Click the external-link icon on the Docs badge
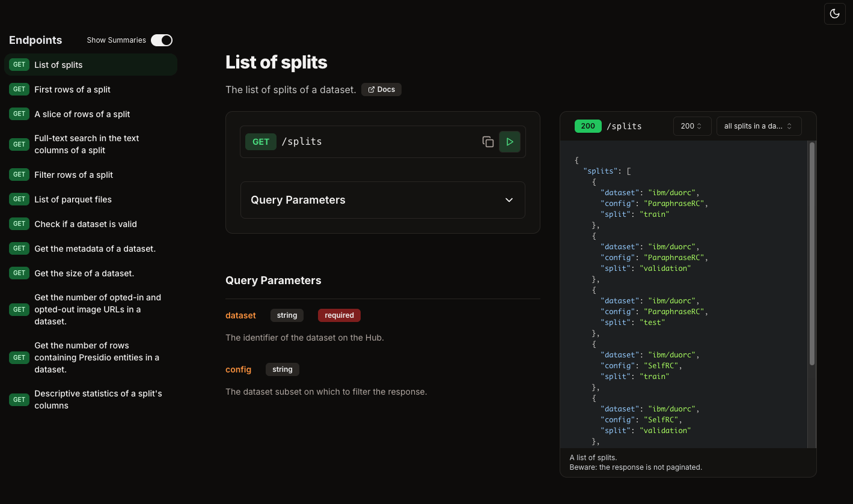This screenshot has width=853, height=504. click(371, 89)
